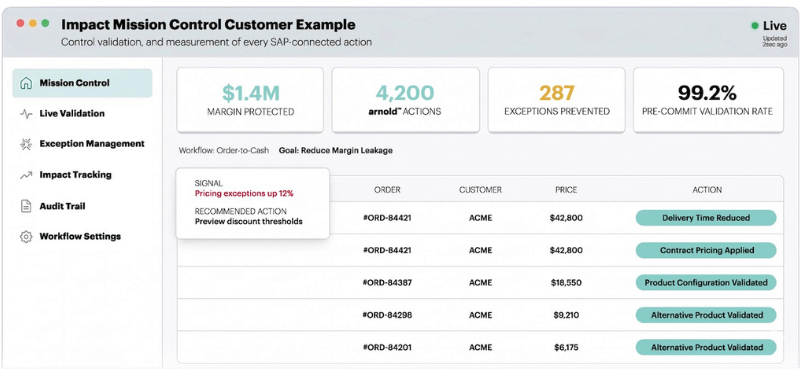Image resolution: width=800 pixels, height=375 pixels.
Task: Click the Contract Pricing Applied action pill
Action: click(706, 251)
